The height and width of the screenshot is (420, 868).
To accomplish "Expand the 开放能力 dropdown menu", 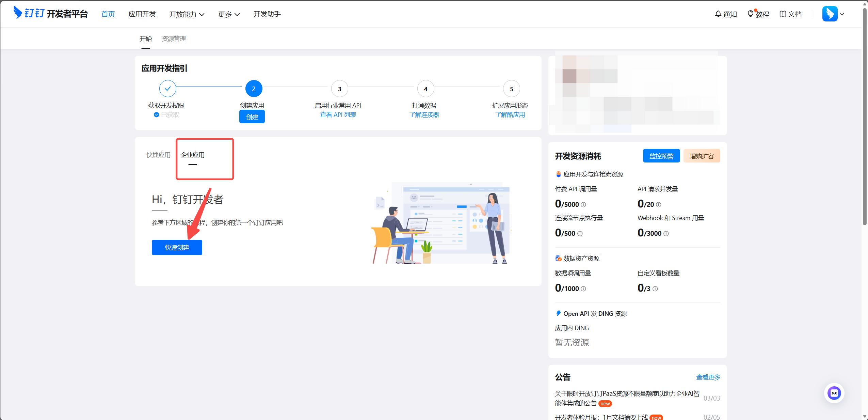I will coord(187,14).
